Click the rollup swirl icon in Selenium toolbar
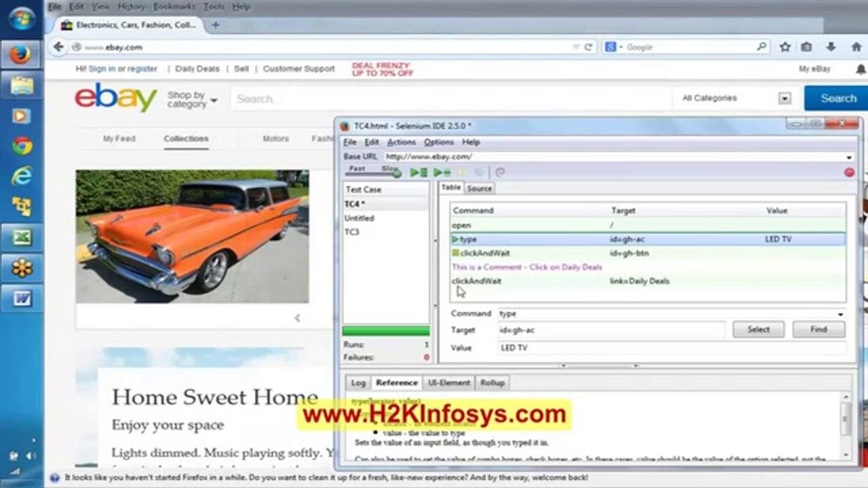Screen dimensions: 868x488 pos(500,173)
